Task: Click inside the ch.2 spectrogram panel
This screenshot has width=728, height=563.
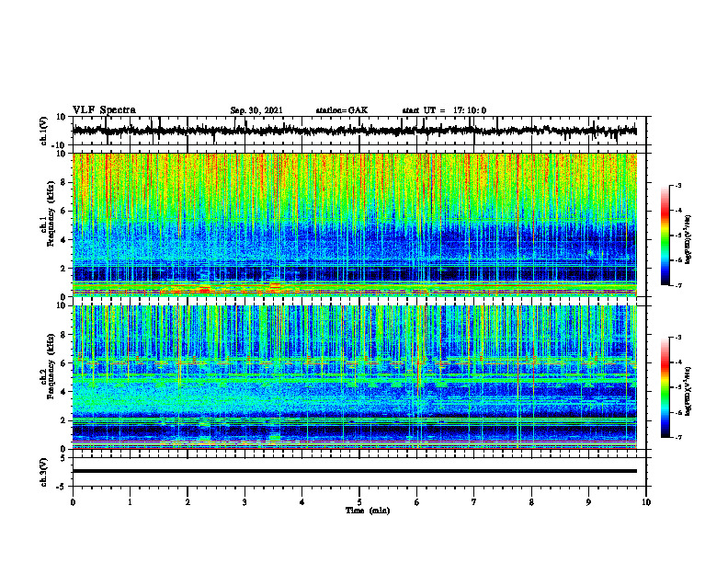Action: [x=354, y=377]
